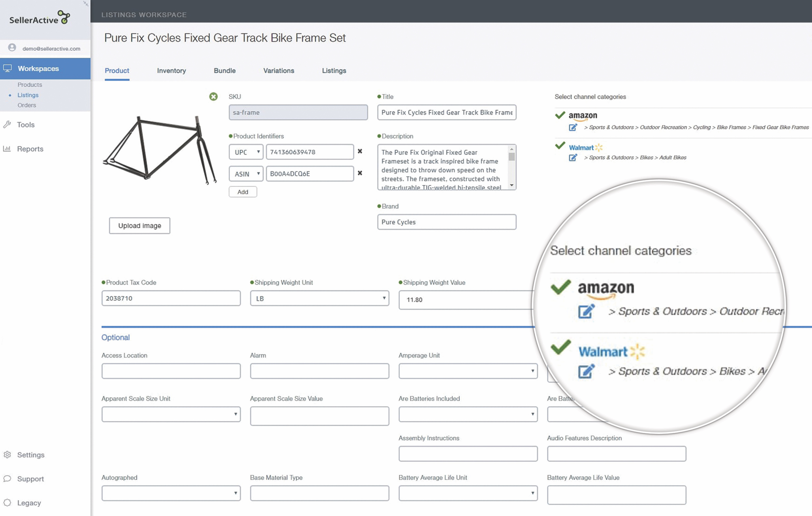Toggle the Walmart channel checkmark
This screenshot has width=812, height=516.
(x=560, y=146)
